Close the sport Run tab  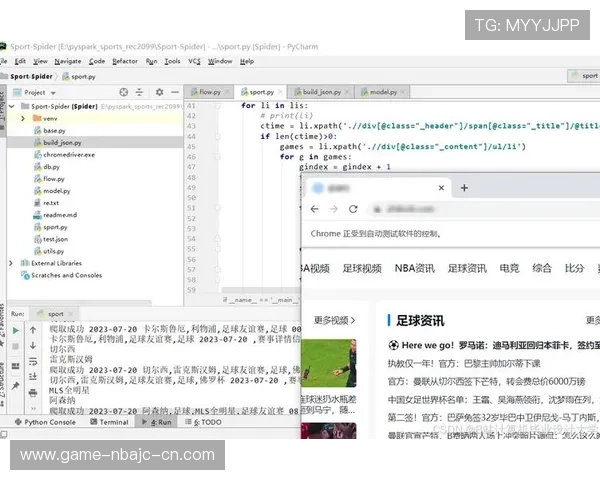pos(70,314)
